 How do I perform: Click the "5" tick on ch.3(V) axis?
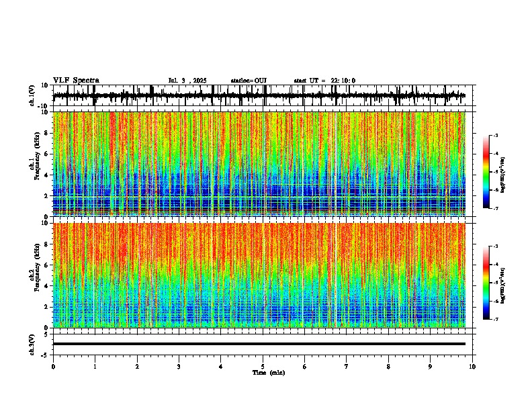(x=46, y=334)
